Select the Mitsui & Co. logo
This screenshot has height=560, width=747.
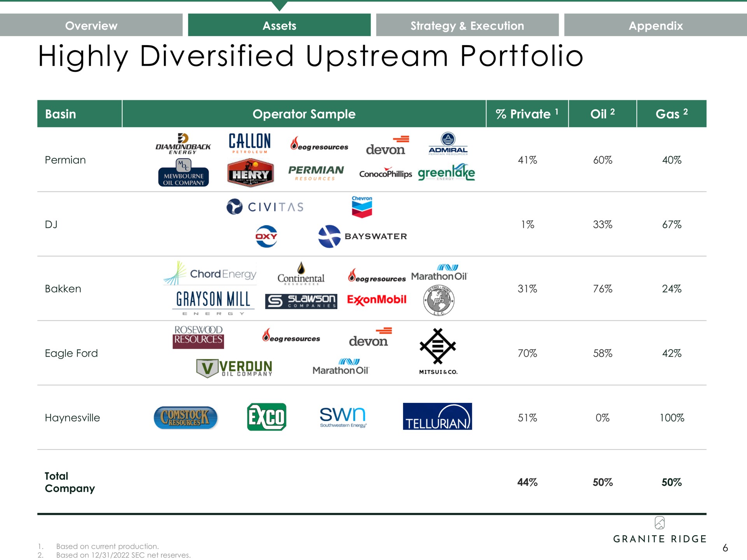coord(438,351)
